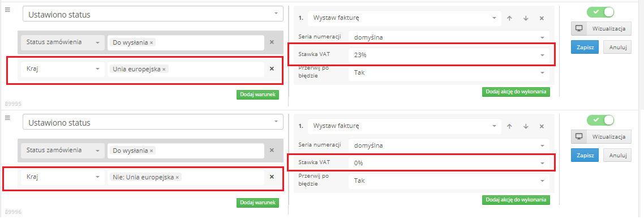Delete Status zamówienia condition in second rule
Viewport: 644px width, 219px height.
(272, 151)
